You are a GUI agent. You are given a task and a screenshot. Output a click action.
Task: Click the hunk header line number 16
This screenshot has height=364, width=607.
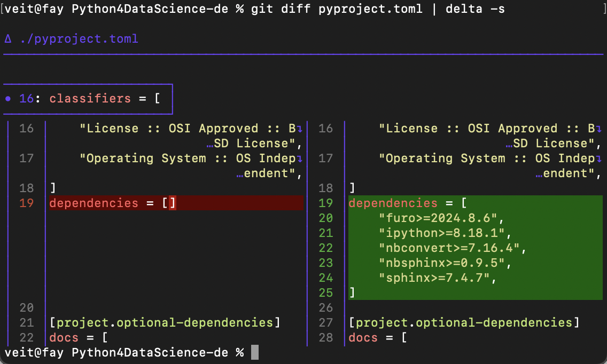[26, 99]
